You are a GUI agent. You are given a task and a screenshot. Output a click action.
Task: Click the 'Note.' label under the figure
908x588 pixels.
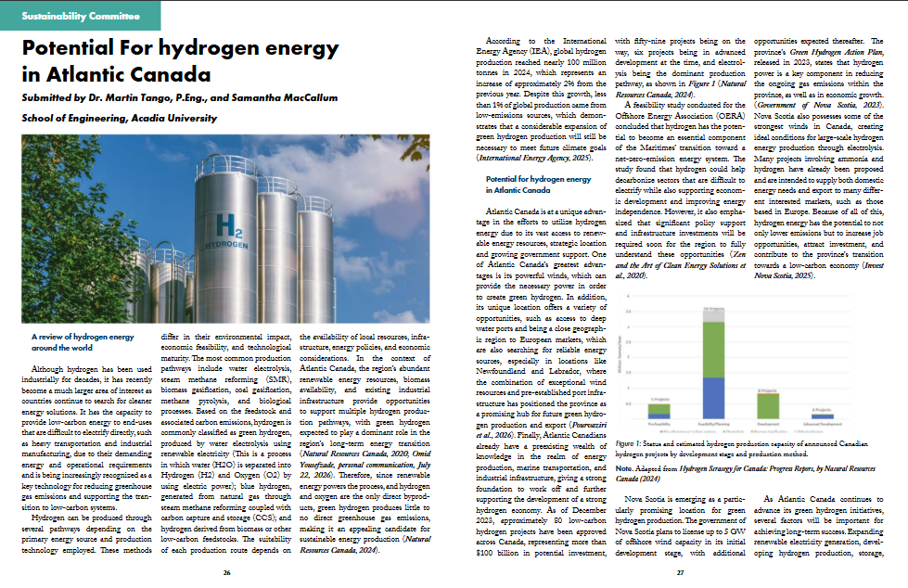(623, 468)
